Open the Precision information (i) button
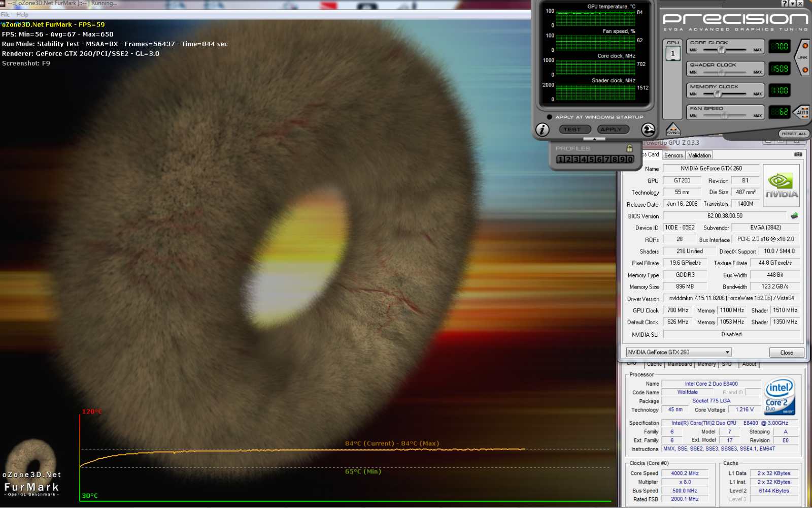This screenshot has height=508, width=812. 543,130
